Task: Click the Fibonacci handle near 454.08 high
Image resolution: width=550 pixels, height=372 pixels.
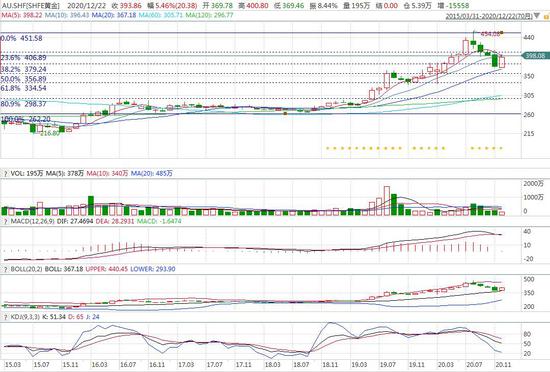Action: click(502, 33)
